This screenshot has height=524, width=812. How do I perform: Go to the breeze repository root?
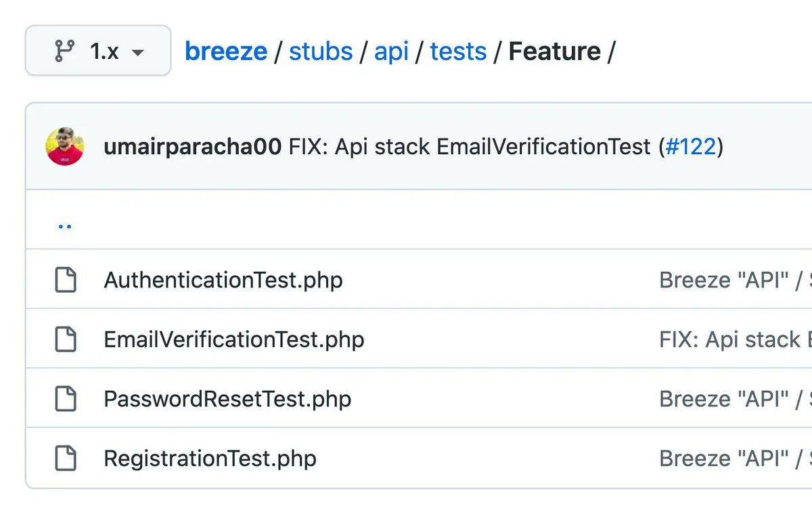coord(226,51)
